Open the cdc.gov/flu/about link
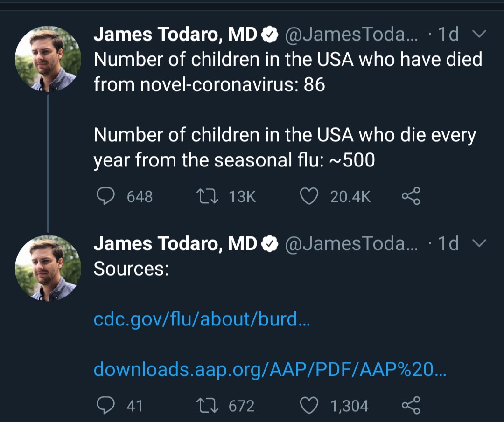This screenshot has height=422, width=504. click(x=202, y=319)
